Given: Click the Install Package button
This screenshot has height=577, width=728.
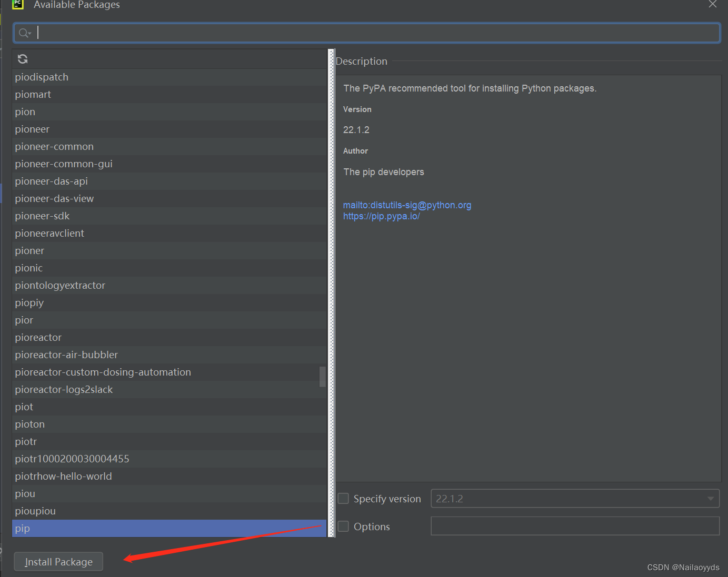Looking at the screenshot, I should [58, 562].
